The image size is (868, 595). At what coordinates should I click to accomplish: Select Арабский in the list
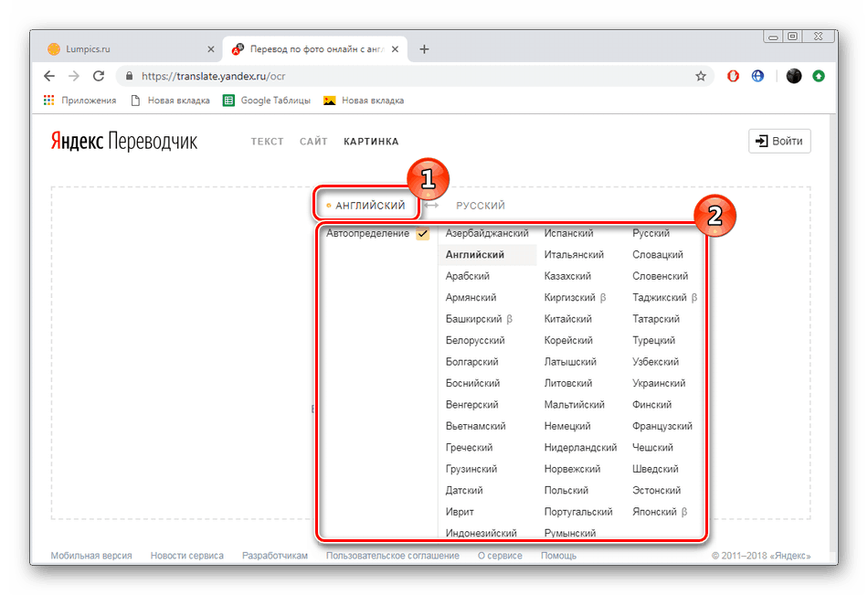[x=467, y=276]
